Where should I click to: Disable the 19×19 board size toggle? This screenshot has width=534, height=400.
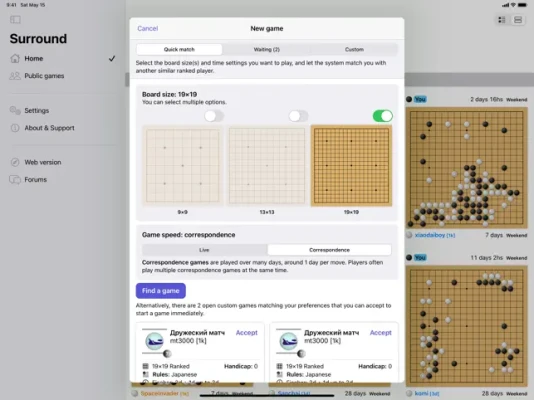(x=382, y=116)
